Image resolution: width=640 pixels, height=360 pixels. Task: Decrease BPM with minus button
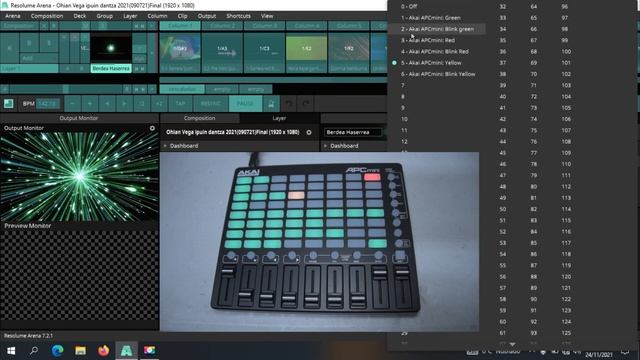tap(72, 104)
